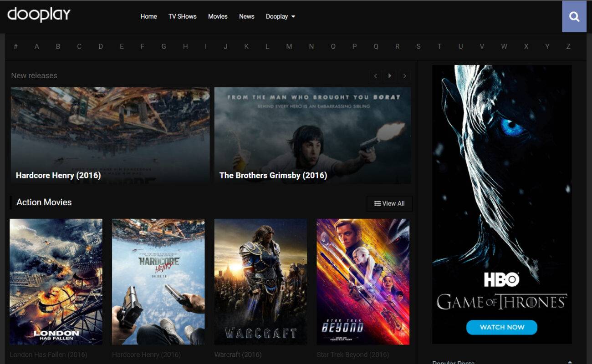Click the Warcraft (2016) title link
The height and width of the screenshot is (364, 592).
pyautogui.click(x=238, y=354)
